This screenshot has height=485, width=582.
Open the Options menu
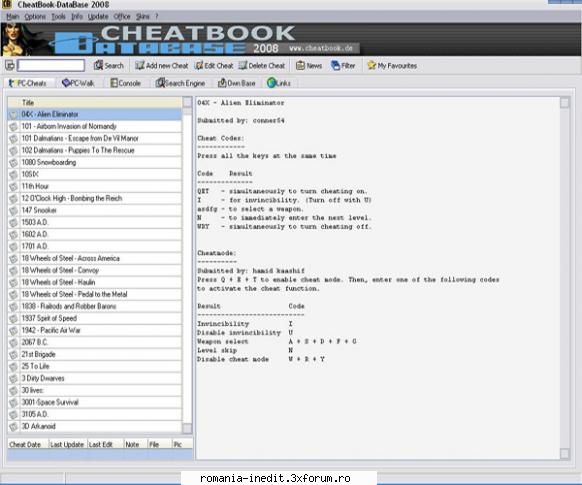(35, 17)
